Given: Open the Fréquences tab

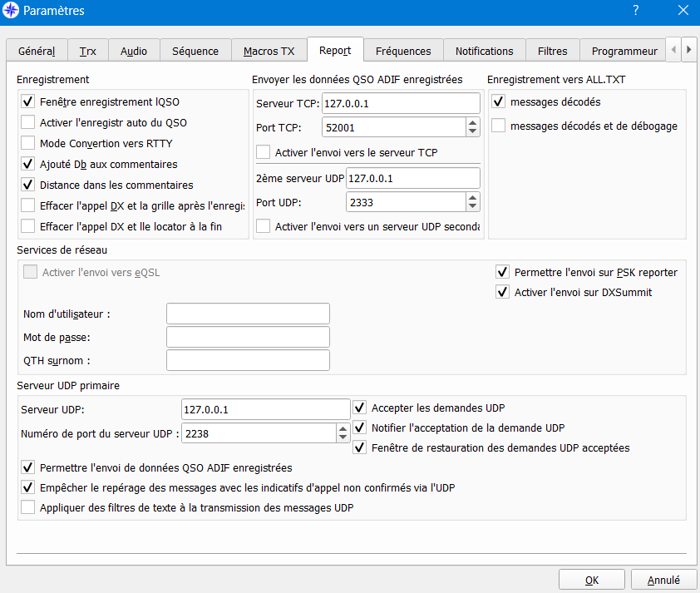Looking at the screenshot, I should point(403,51).
